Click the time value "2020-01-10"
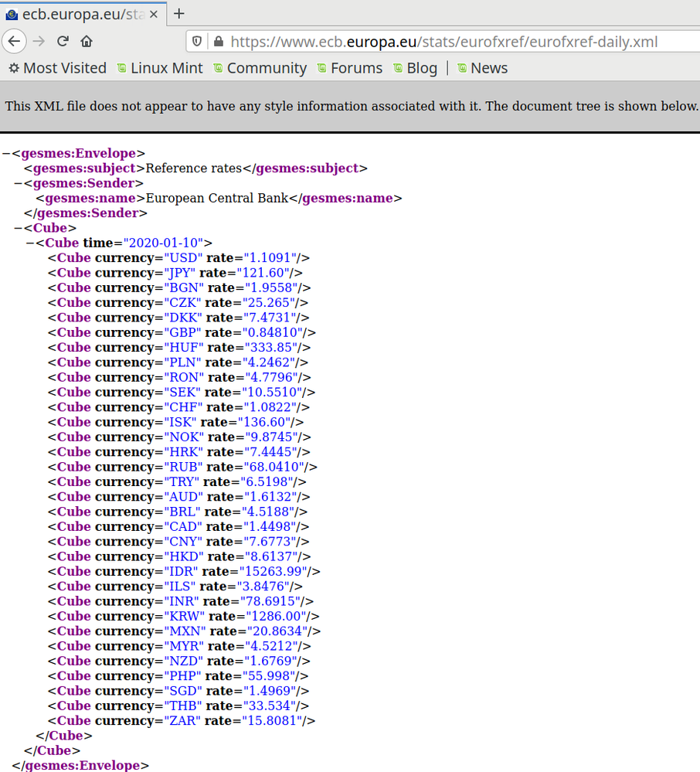 (x=164, y=243)
